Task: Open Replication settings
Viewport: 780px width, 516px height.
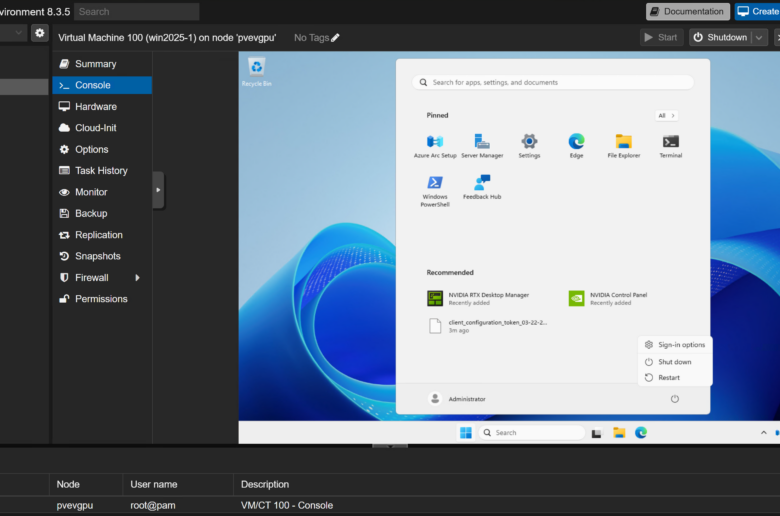Action: [101, 235]
